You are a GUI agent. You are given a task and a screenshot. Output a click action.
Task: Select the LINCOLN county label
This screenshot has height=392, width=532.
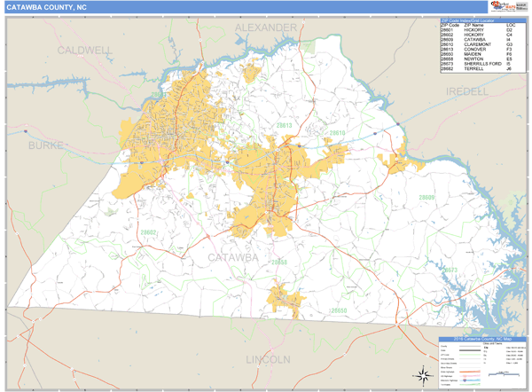(x=267, y=359)
